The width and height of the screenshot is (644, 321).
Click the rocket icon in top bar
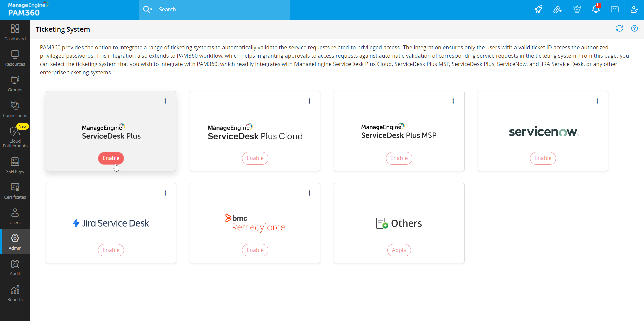click(538, 9)
